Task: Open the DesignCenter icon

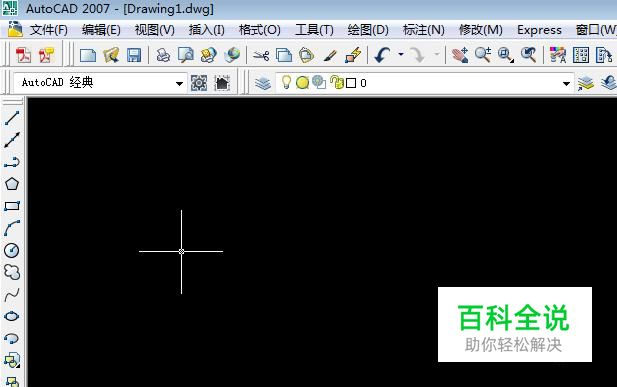Action: pyautogui.click(x=581, y=55)
